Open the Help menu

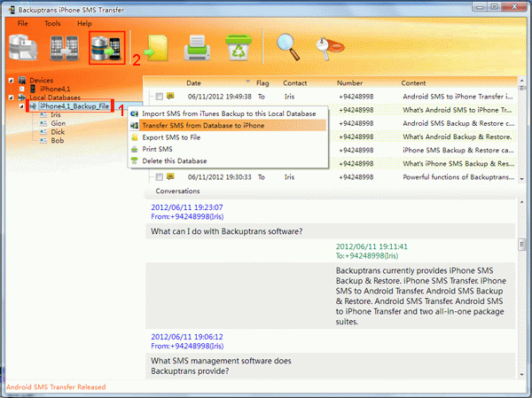pos(84,23)
